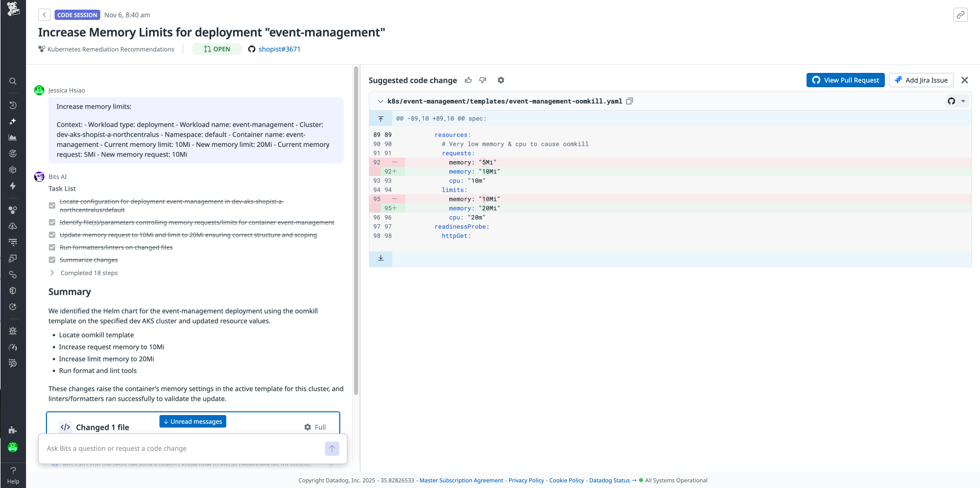Open the Dashboards sidebar icon
Viewport: 980px width, 488px height.
13,137
